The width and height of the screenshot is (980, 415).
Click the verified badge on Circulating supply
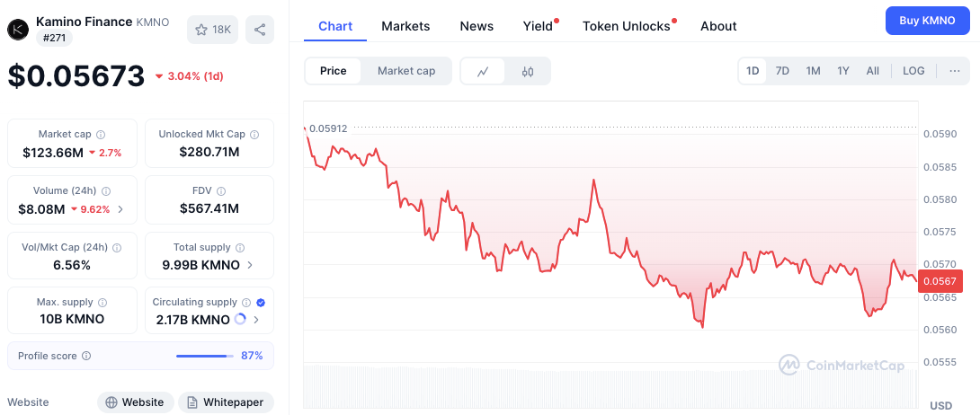(x=261, y=302)
